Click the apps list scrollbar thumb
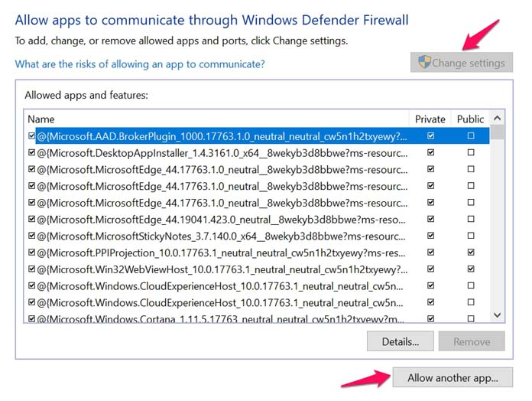 coord(498,132)
